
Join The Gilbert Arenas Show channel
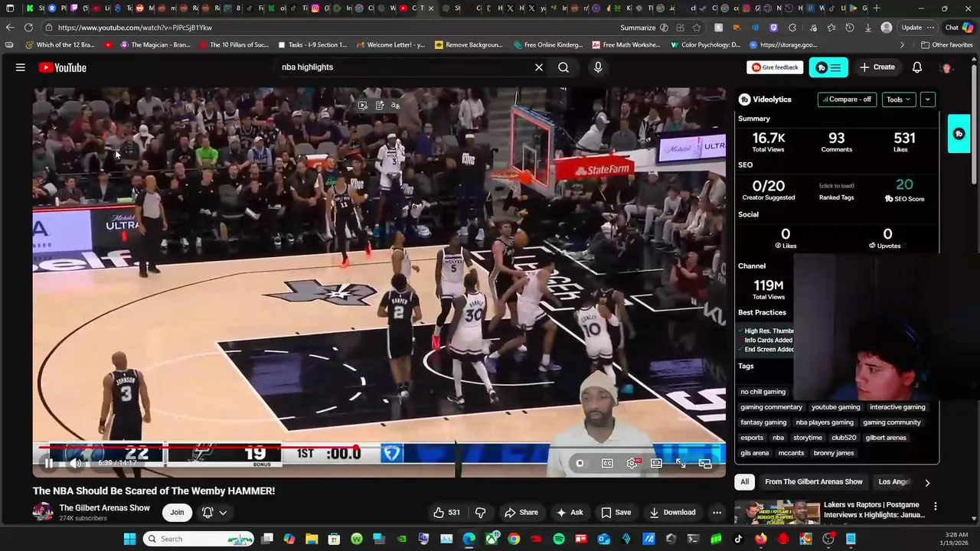(x=177, y=512)
